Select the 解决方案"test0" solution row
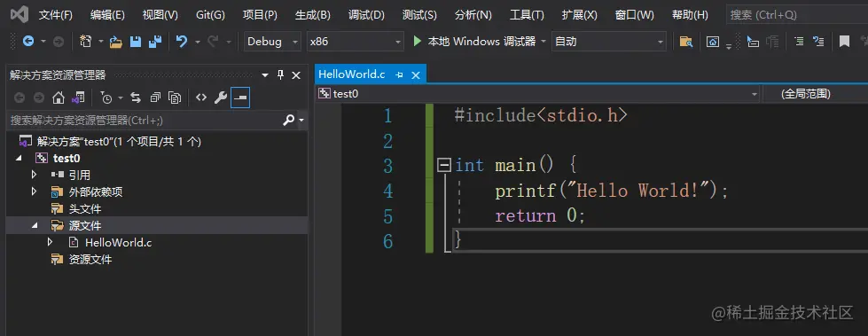This screenshot has width=868, height=336. coord(157,141)
